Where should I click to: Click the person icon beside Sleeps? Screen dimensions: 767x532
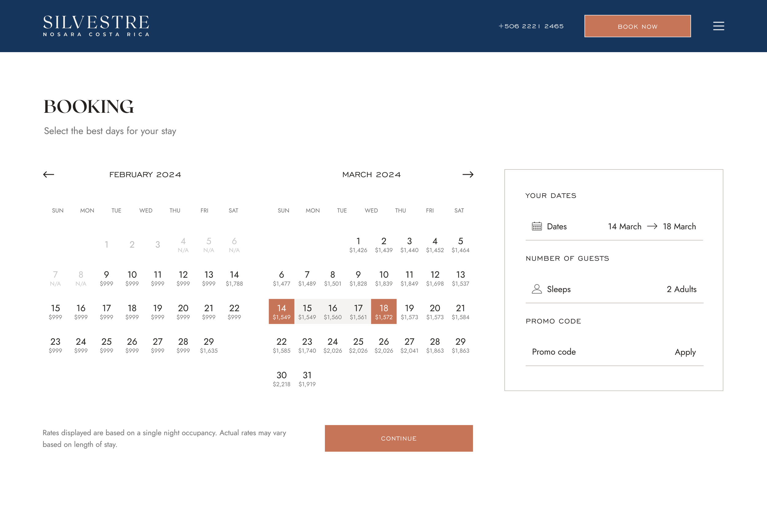(x=537, y=289)
